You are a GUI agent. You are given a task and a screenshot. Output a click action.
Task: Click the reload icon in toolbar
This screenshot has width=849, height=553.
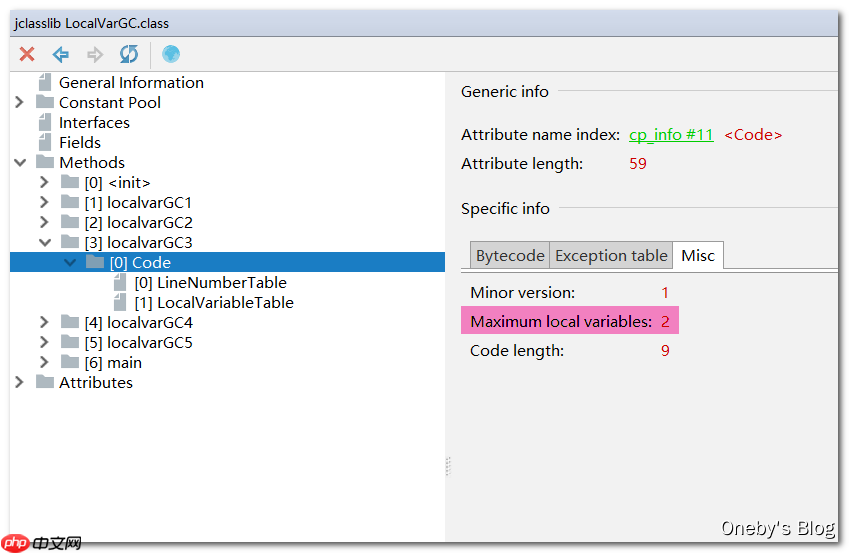pyautogui.click(x=129, y=54)
